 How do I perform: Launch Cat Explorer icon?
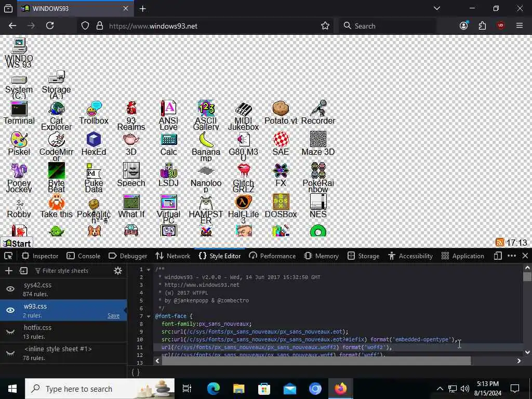point(56,116)
